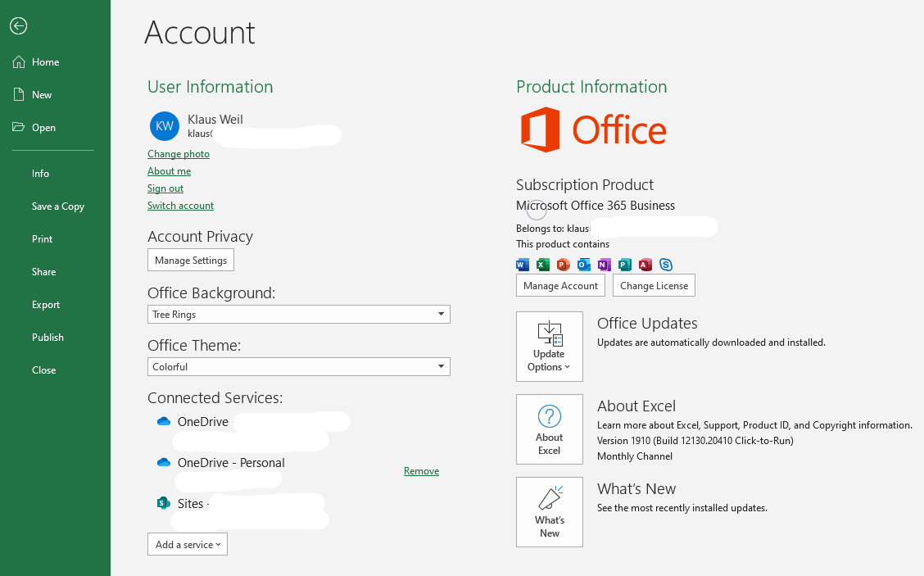Screen dimensions: 924x576
Task: Click the Manage Settings button
Action: (190, 260)
